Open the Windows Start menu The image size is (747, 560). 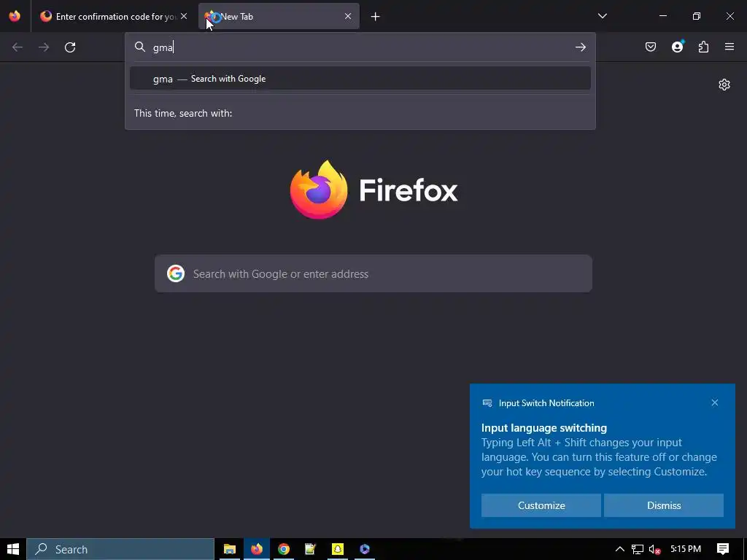coord(13,549)
